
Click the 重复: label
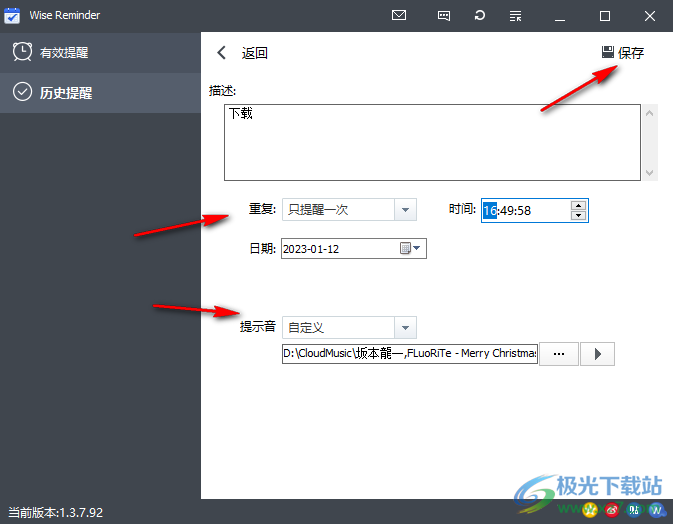click(262, 209)
